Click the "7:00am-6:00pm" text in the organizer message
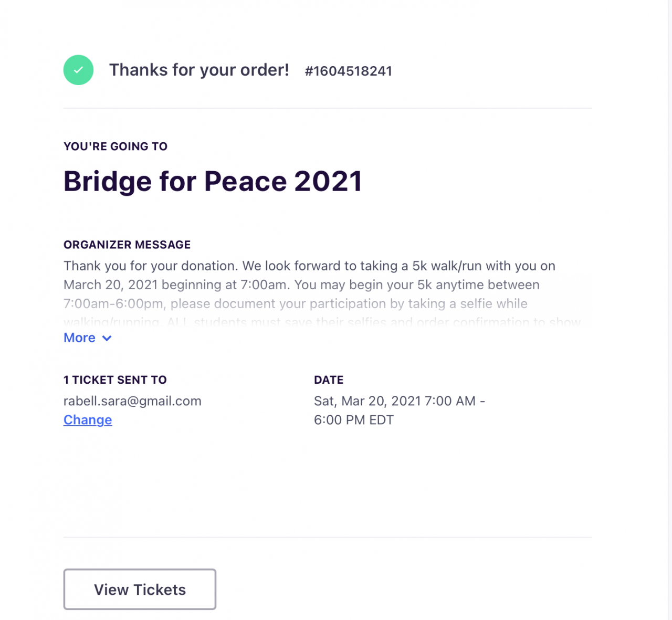This screenshot has width=672, height=620. point(113,304)
